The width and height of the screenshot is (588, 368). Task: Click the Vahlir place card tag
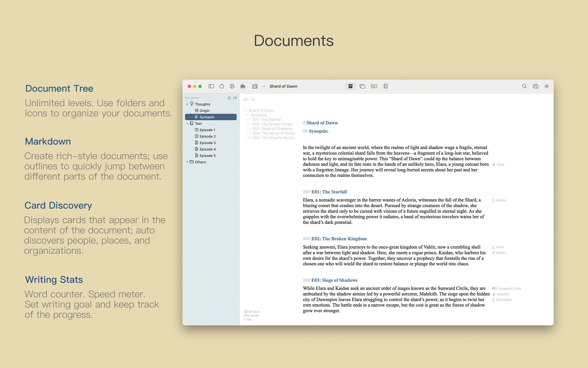pos(498,247)
